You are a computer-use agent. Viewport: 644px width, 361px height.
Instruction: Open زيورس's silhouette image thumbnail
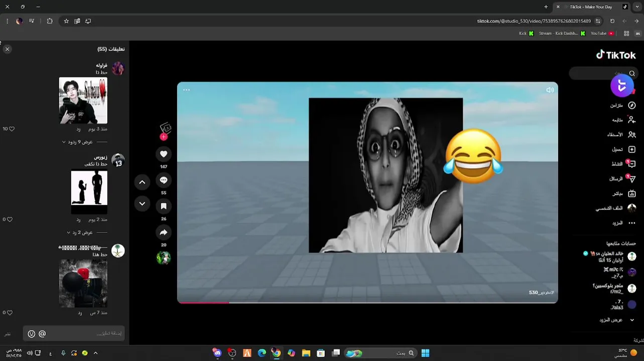point(89,192)
